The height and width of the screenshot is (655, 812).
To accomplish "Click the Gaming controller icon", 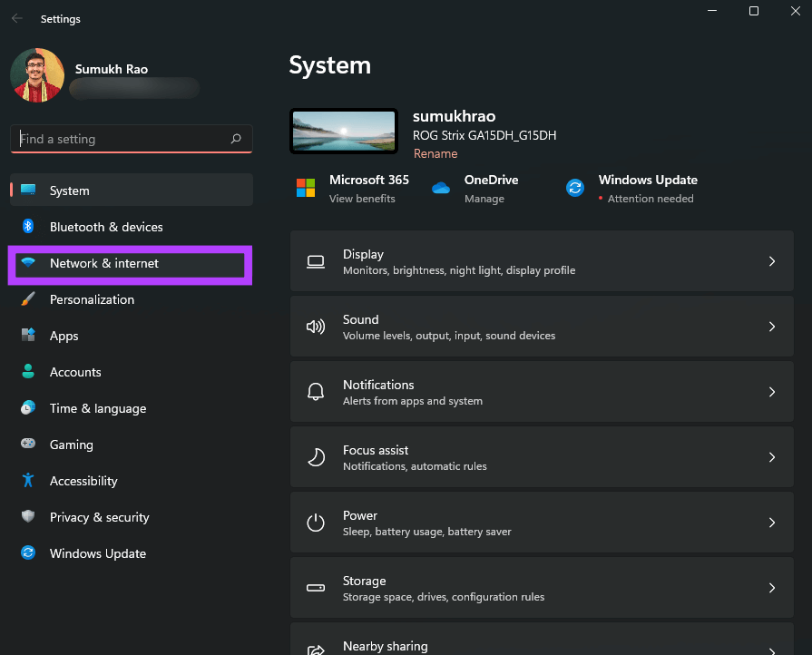I will click(28, 444).
